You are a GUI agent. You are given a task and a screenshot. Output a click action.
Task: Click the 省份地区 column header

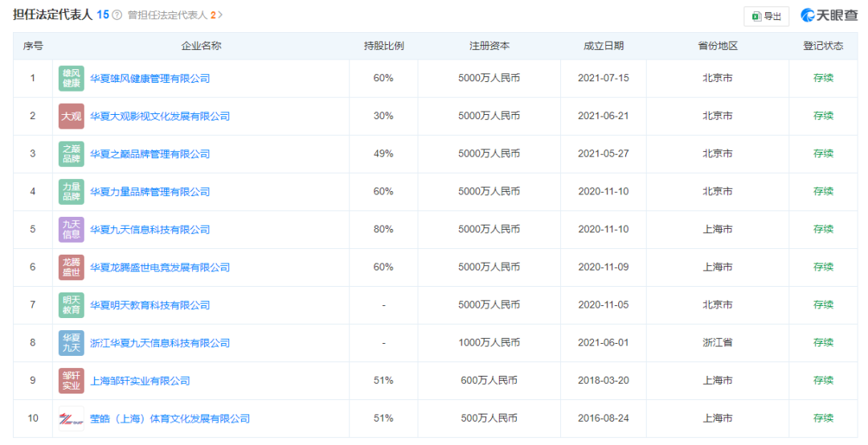(x=718, y=46)
